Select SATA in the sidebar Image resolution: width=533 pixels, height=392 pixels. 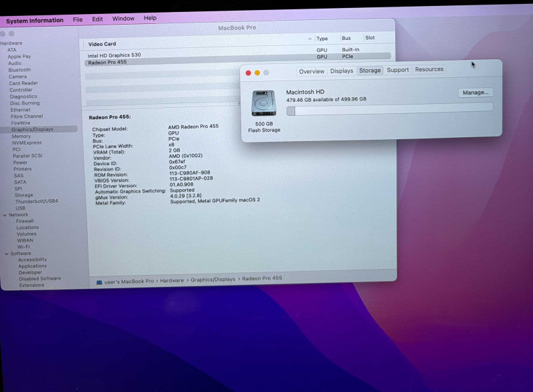tap(21, 182)
